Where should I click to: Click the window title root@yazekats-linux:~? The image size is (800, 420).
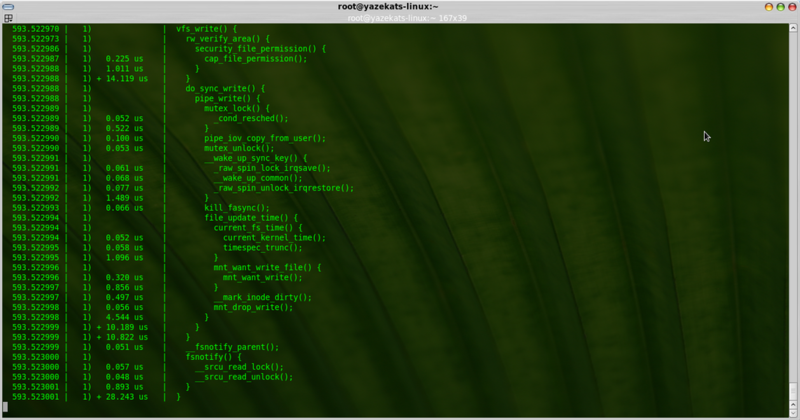click(388, 7)
